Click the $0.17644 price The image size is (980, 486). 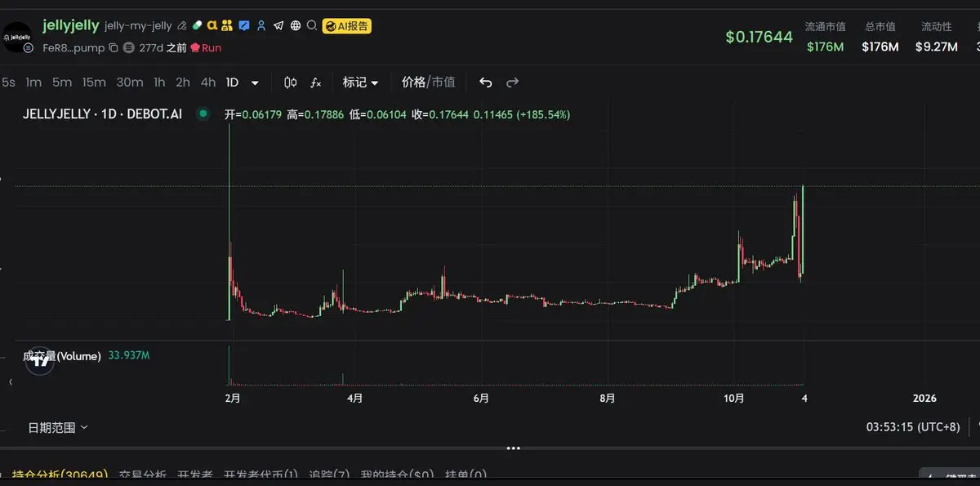point(759,37)
